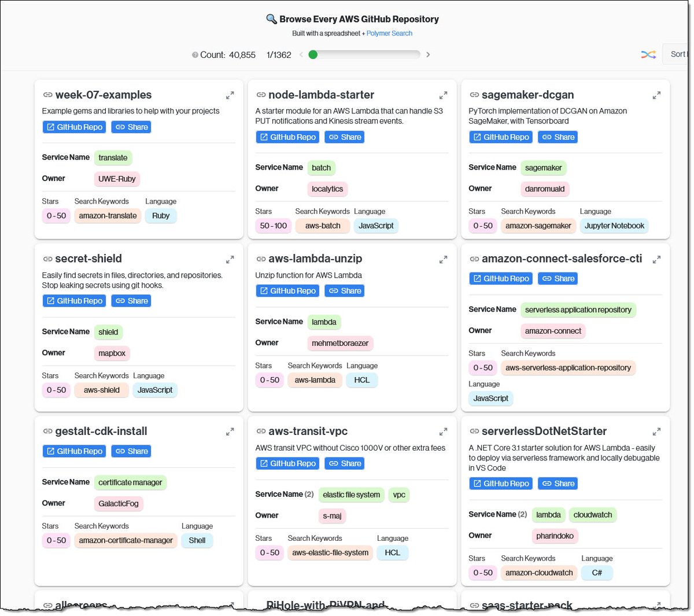Open GitHub Repo for secret-shield
694x616 pixels.
75,301
